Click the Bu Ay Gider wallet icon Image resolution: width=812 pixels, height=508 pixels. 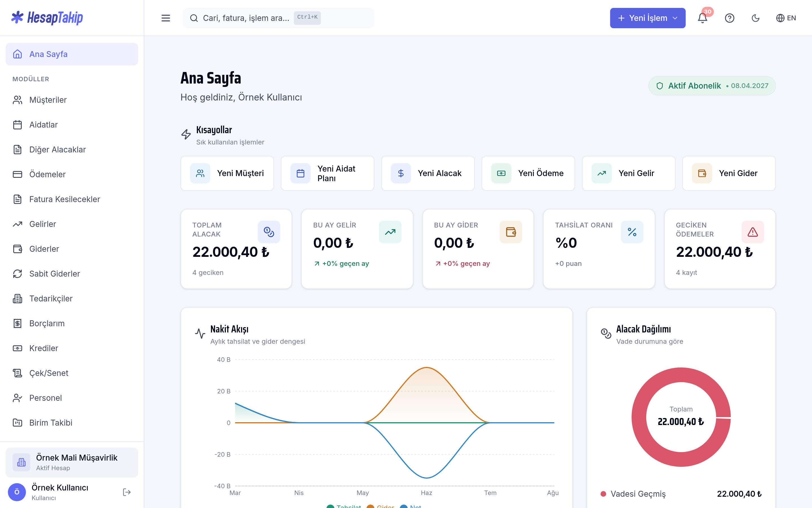tap(511, 232)
